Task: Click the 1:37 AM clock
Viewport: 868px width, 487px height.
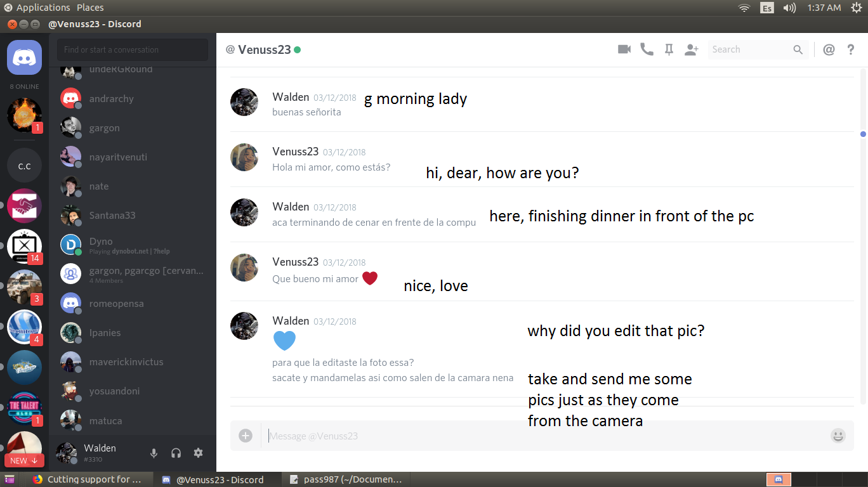Action: (x=824, y=8)
